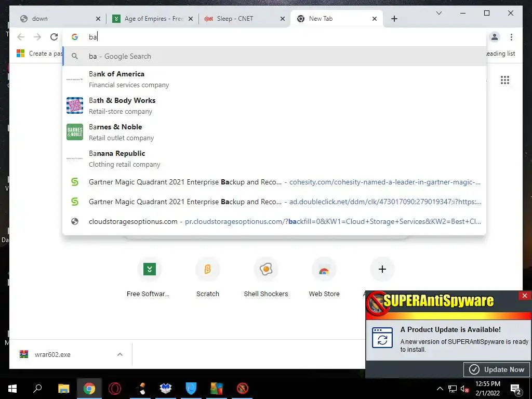Open the Web Store shortcut tile
Image resolution: width=532 pixels, height=399 pixels.
coord(324,277)
